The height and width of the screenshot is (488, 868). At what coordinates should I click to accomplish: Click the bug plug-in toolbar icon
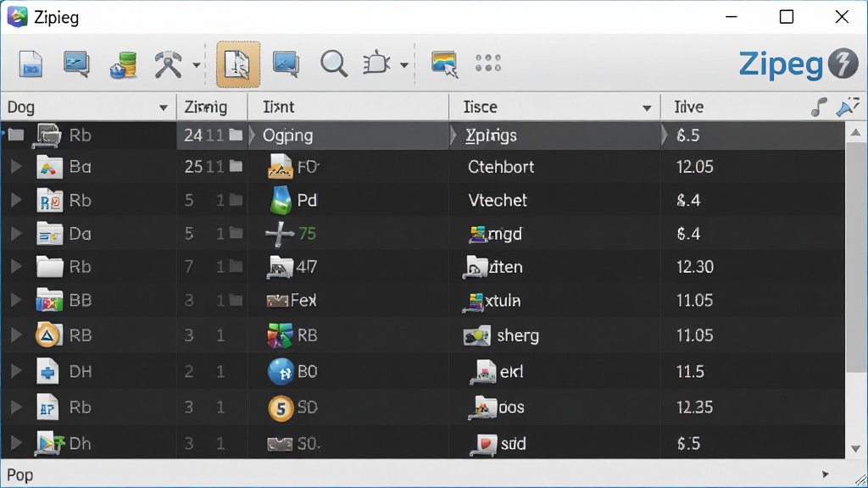point(376,64)
